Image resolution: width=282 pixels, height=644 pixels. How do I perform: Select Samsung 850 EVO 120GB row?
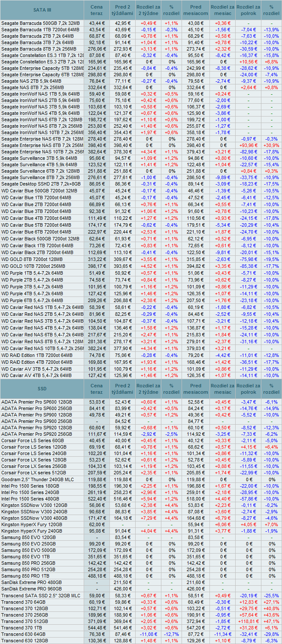coord(141,537)
